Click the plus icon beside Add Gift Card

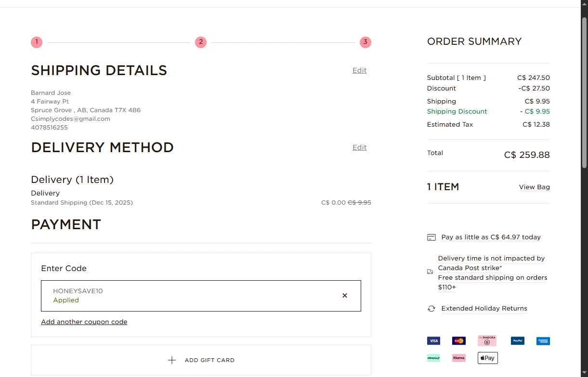point(172,360)
